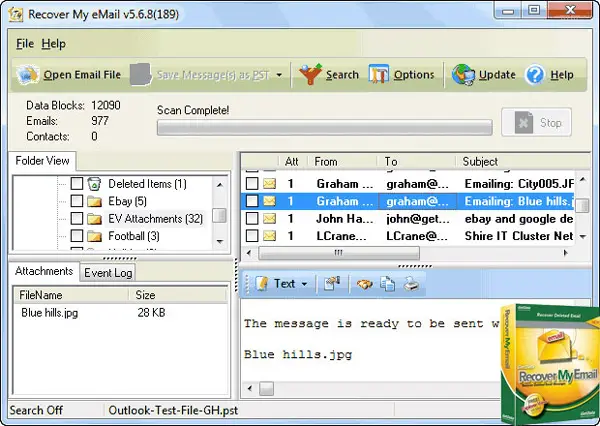Click the application icon in the title bar
Screen dimensions: 600x426
16,15
